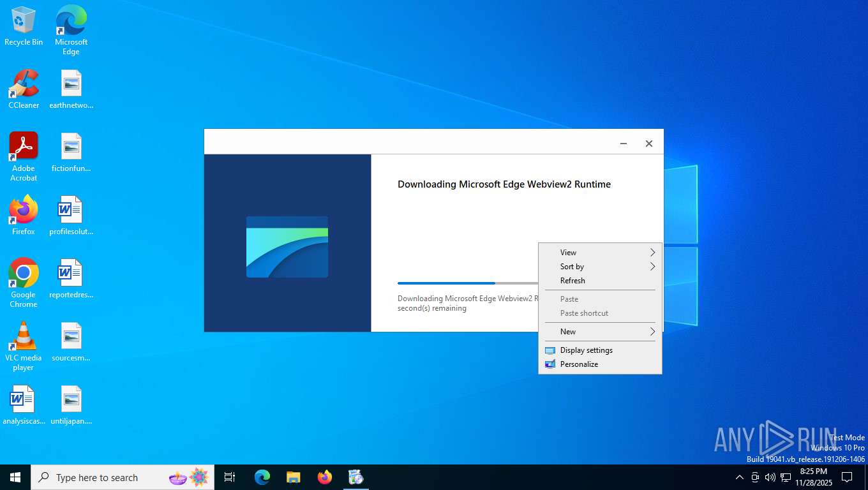Open Display settings from context menu
Screen dimensions: 868x490
coord(600,350)
